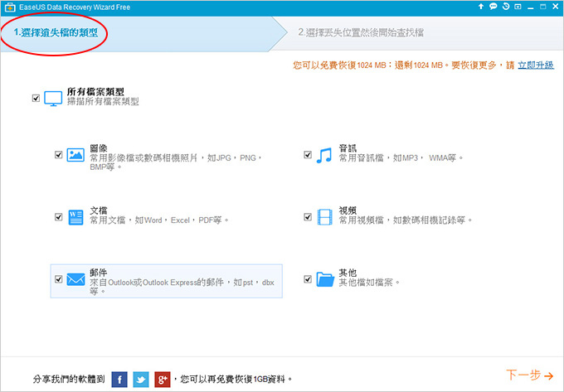
Task: Click the picture icon for 圖像
Action: pyautogui.click(x=75, y=155)
